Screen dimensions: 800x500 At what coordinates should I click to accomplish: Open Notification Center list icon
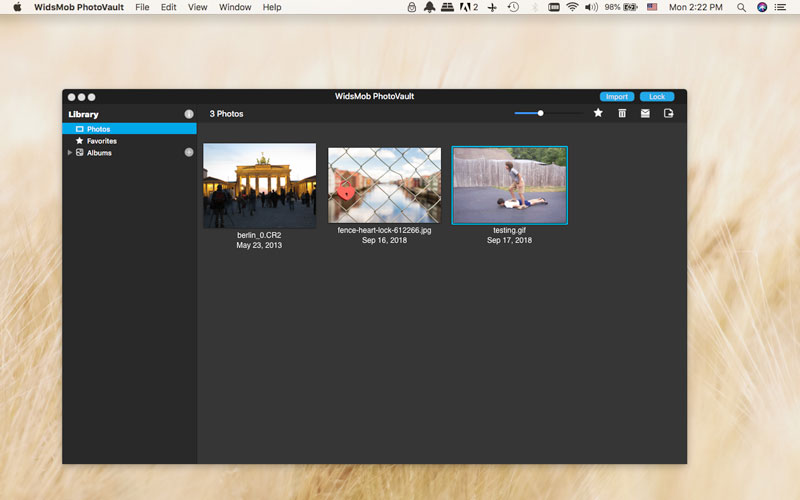click(x=780, y=7)
